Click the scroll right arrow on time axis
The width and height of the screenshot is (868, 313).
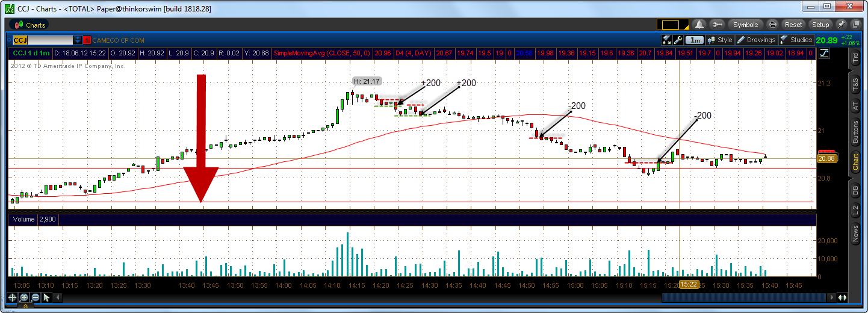[832, 297]
